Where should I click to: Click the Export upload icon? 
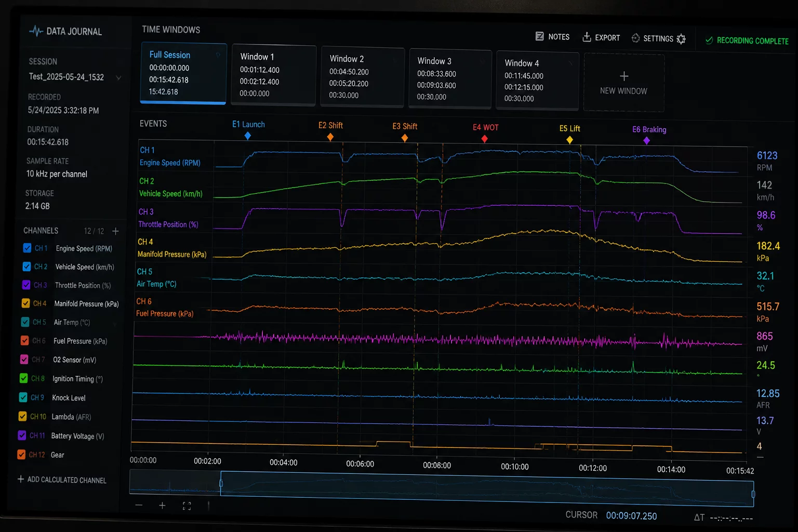click(x=587, y=37)
